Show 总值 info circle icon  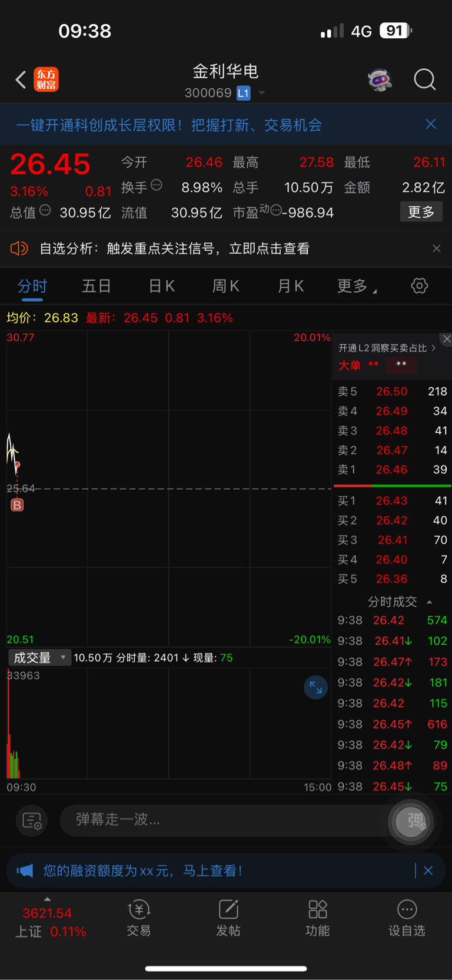(x=45, y=210)
